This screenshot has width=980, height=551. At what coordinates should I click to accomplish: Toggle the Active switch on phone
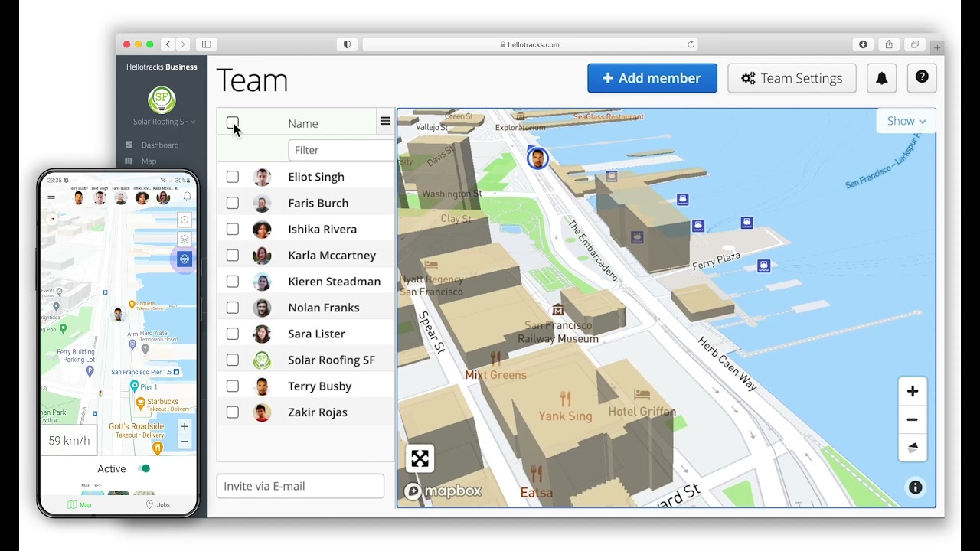[144, 468]
